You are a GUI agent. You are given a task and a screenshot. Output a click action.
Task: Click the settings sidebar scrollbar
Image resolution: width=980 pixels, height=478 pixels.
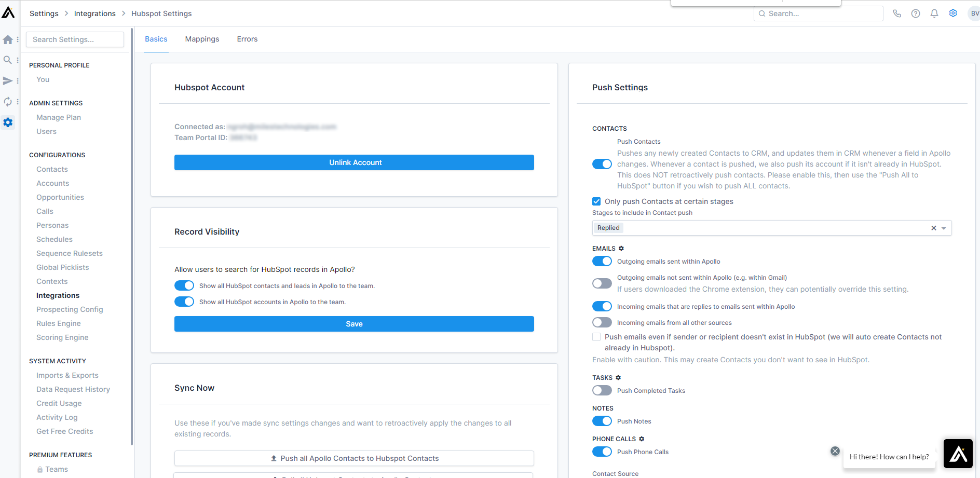tap(132, 236)
